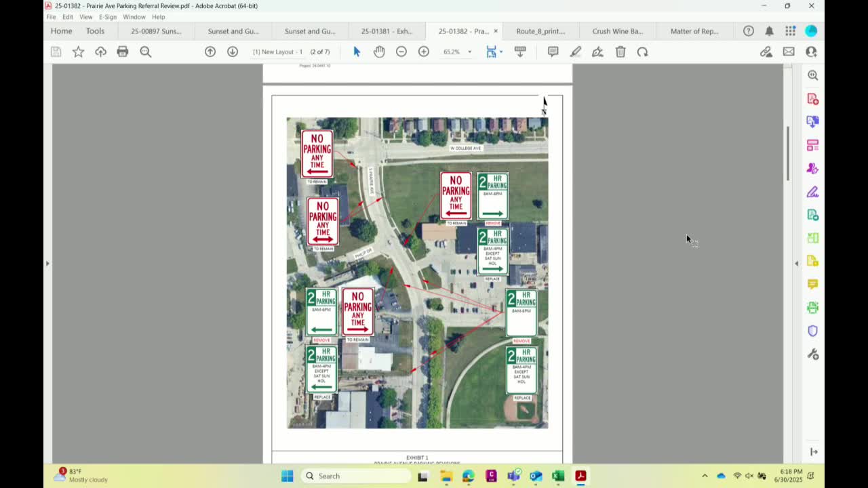Click the Save file icon in toolbar

click(x=56, y=52)
